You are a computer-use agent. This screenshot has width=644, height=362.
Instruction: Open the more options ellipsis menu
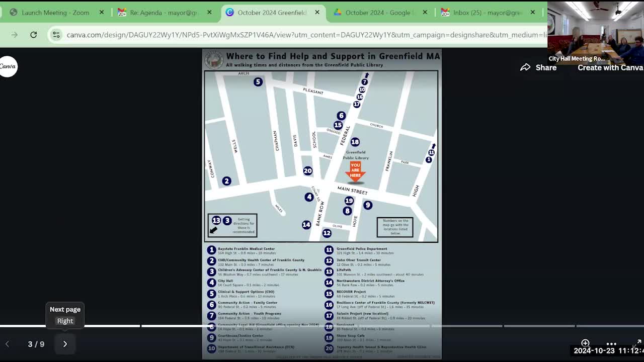coord(611,344)
